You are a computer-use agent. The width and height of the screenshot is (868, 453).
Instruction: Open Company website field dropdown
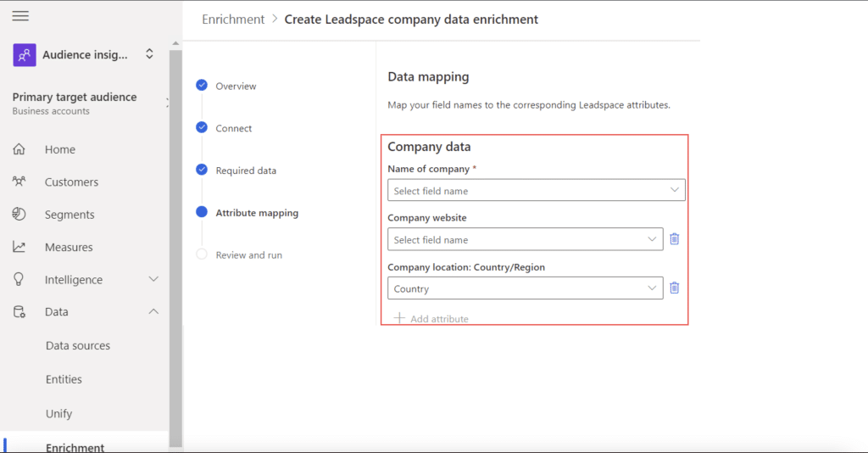tap(526, 239)
